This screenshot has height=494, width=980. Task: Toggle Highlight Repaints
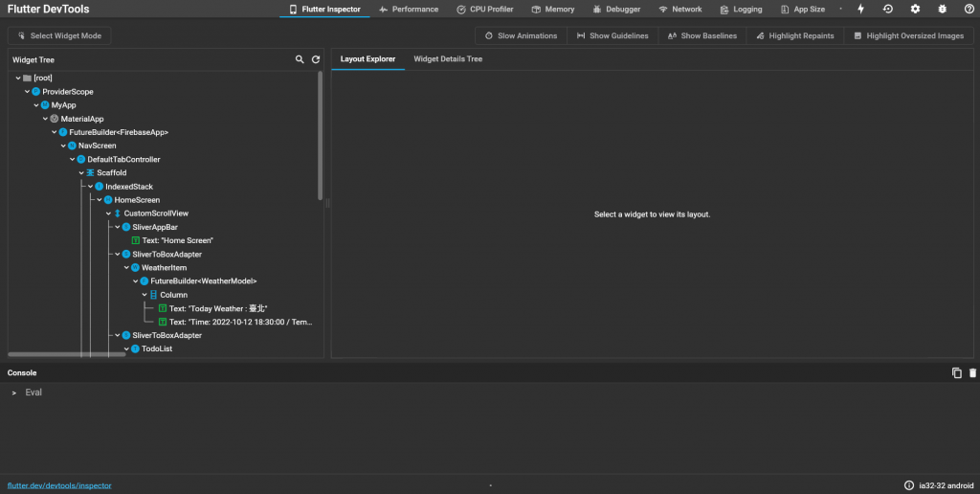795,35
